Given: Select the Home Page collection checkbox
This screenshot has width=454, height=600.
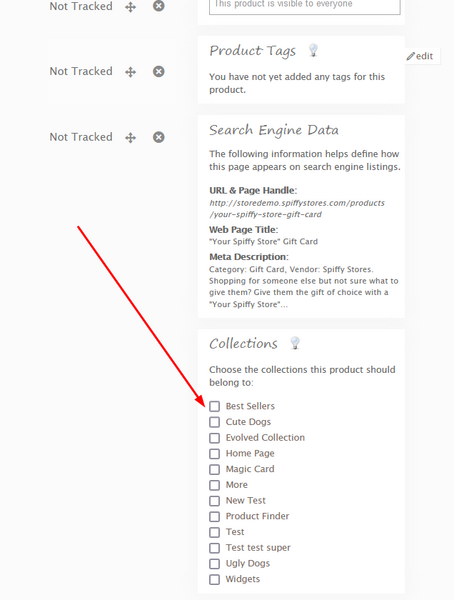Looking at the screenshot, I should (x=214, y=453).
